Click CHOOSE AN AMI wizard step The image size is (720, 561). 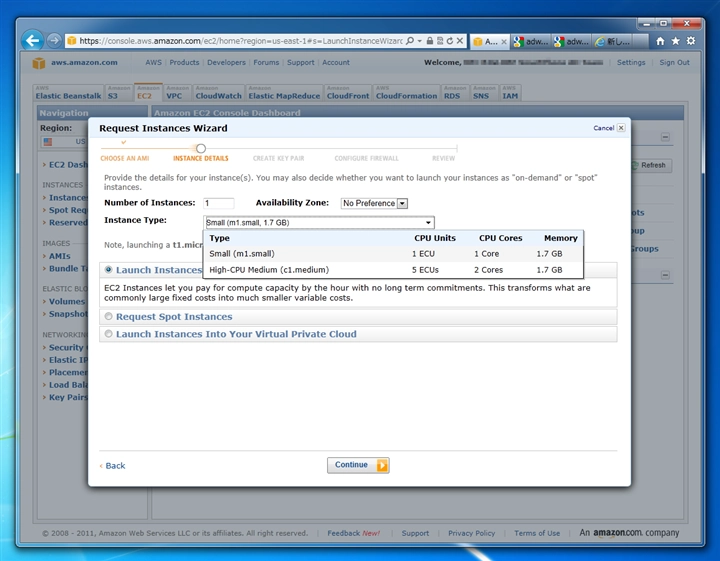coord(124,158)
